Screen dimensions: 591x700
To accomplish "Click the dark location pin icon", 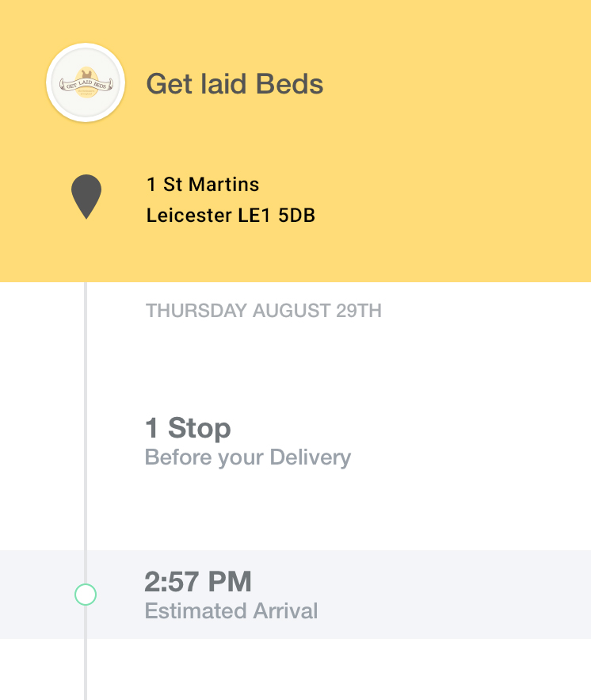I will [86, 196].
